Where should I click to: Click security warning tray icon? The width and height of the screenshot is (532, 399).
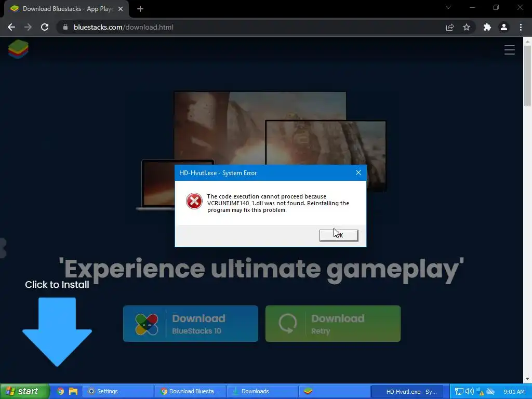point(481,392)
